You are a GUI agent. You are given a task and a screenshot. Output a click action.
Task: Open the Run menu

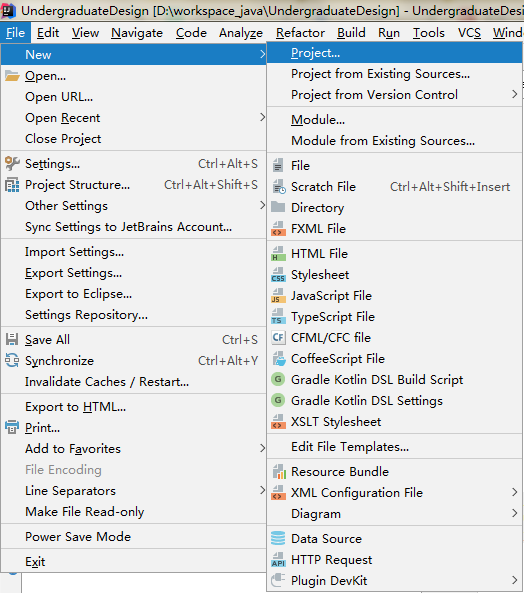[389, 33]
